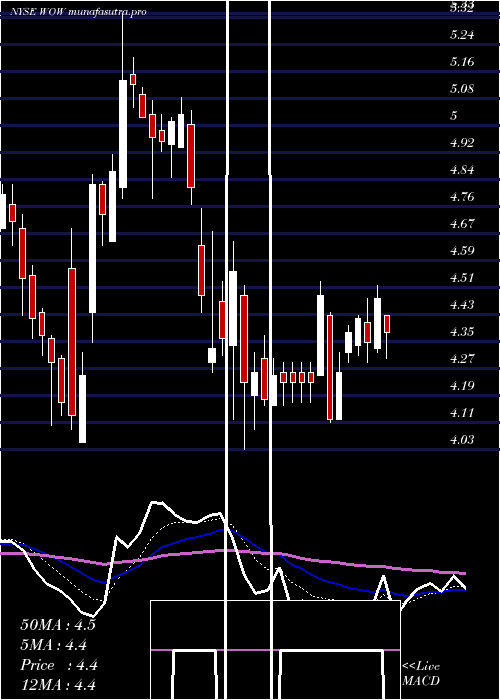Click the 4.92 price level label
Screen dimensions: 500x700
[x=462, y=143]
